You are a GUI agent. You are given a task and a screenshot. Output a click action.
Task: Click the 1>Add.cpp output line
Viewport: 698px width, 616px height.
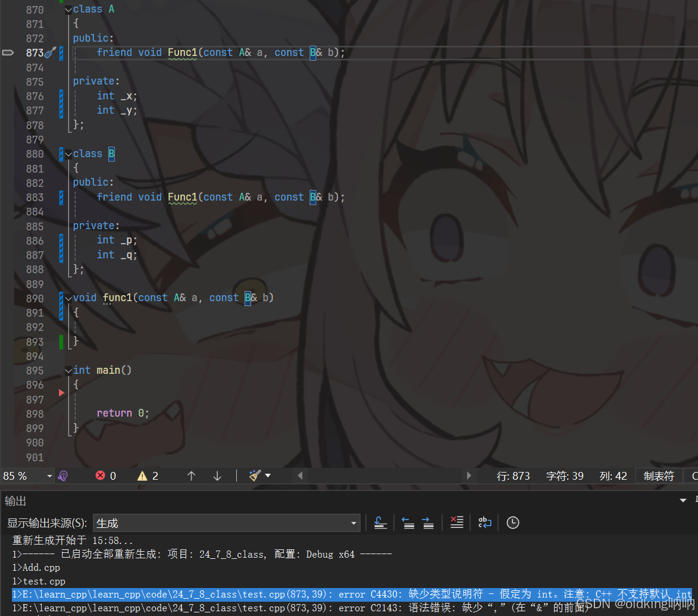36,568
